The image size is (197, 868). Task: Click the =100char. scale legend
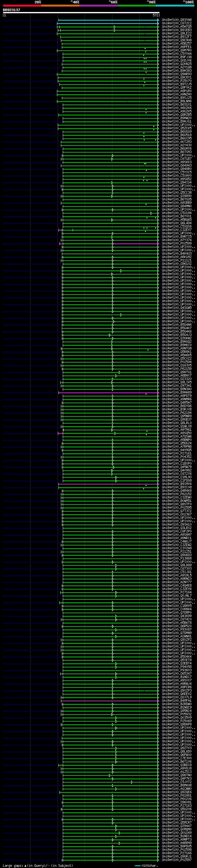point(147,866)
